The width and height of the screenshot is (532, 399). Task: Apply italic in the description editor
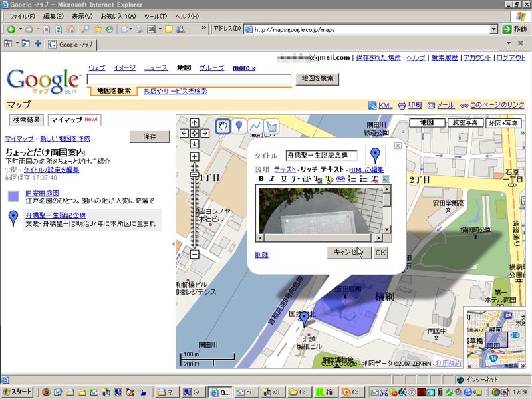(272, 178)
